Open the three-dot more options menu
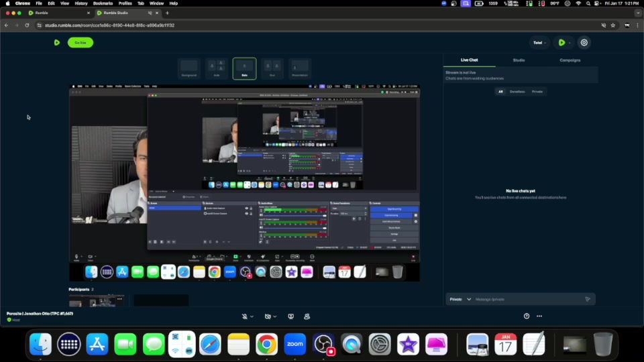Image resolution: width=644 pixels, height=362 pixels. pyautogui.click(x=539, y=316)
